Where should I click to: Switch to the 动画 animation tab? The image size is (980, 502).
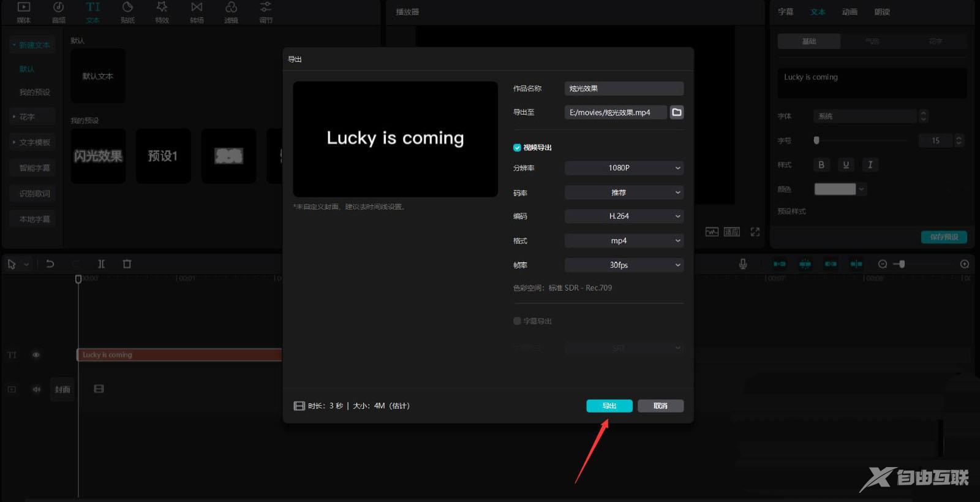coord(850,12)
